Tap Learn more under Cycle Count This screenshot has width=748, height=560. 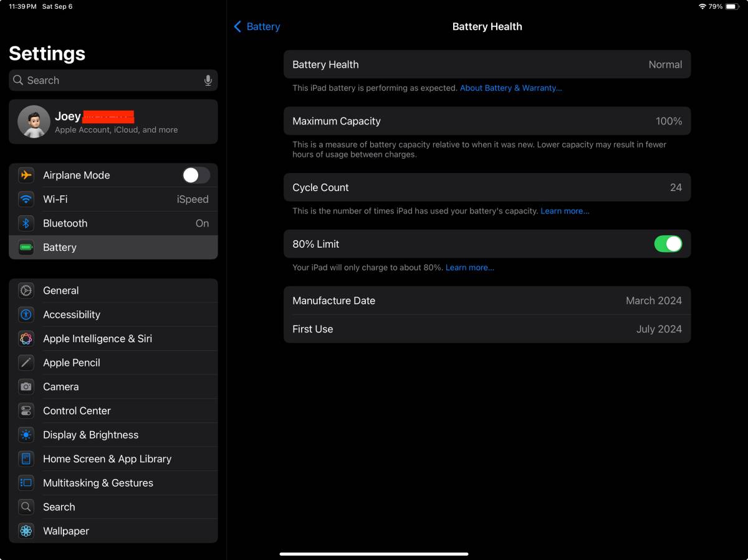pos(564,211)
